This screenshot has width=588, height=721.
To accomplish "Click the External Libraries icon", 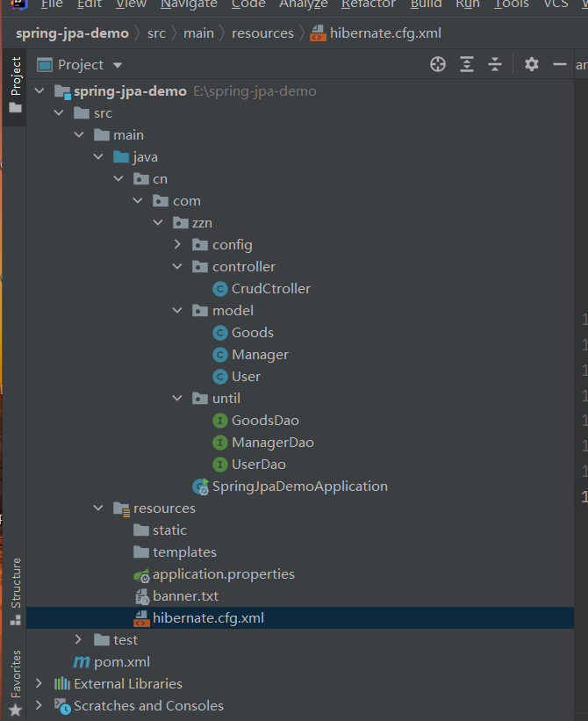I will (x=62, y=684).
